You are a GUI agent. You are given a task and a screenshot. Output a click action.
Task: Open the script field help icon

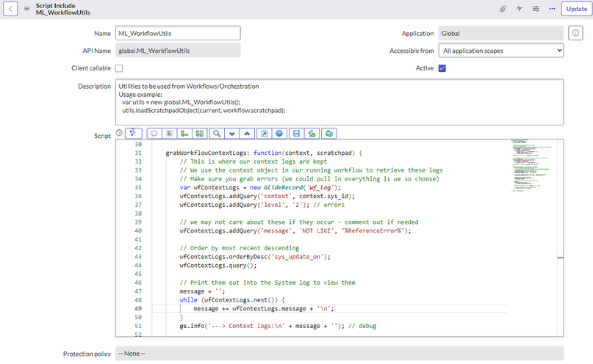click(119, 133)
